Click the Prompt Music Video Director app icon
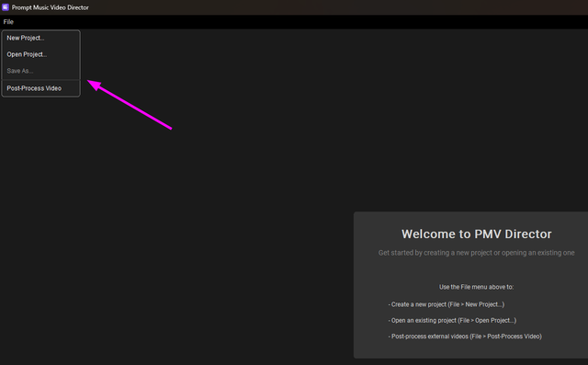This screenshot has width=588, height=365. tap(6, 7)
